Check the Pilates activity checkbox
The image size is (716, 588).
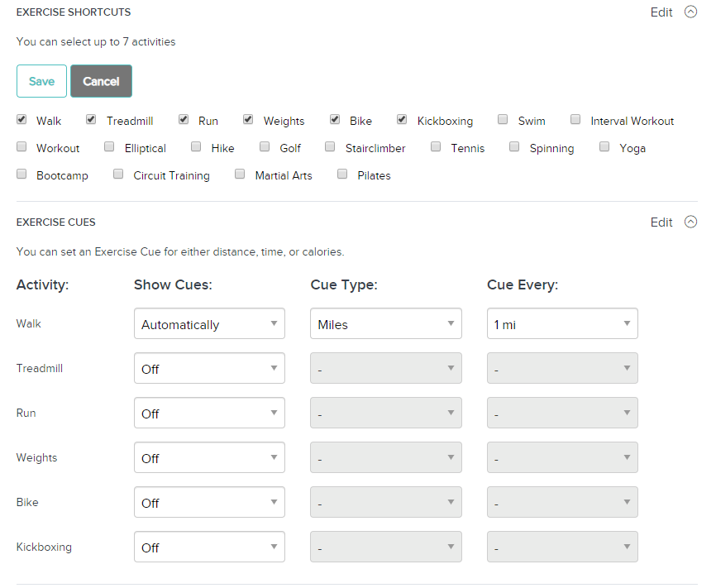[342, 174]
